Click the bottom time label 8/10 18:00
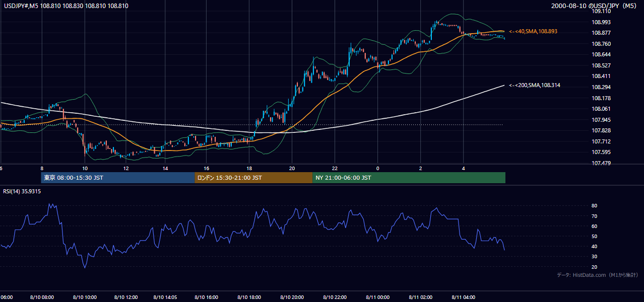The image size is (644, 302). pyautogui.click(x=249, y=297)
